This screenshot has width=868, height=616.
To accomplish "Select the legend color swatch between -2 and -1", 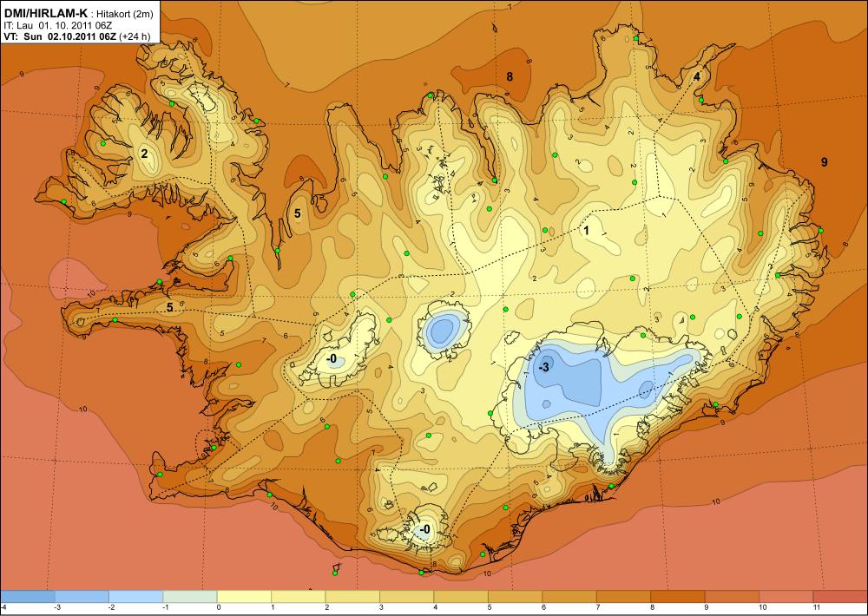I will click(x=136, y=596).
